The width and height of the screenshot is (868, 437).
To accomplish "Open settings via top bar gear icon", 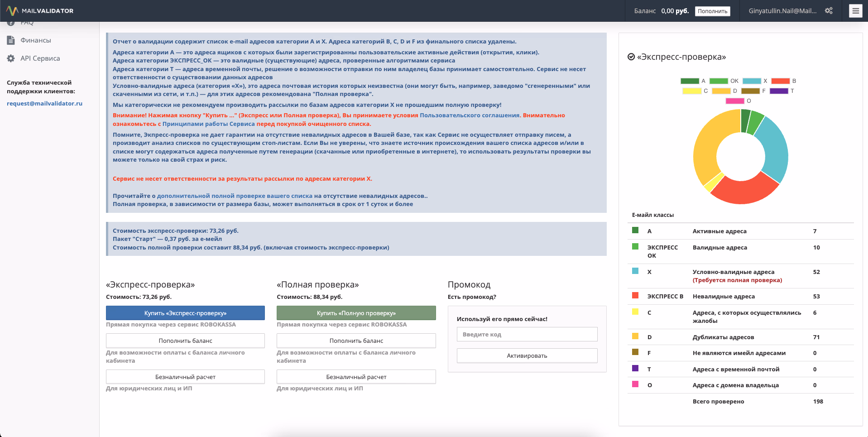I will point(829,10).
